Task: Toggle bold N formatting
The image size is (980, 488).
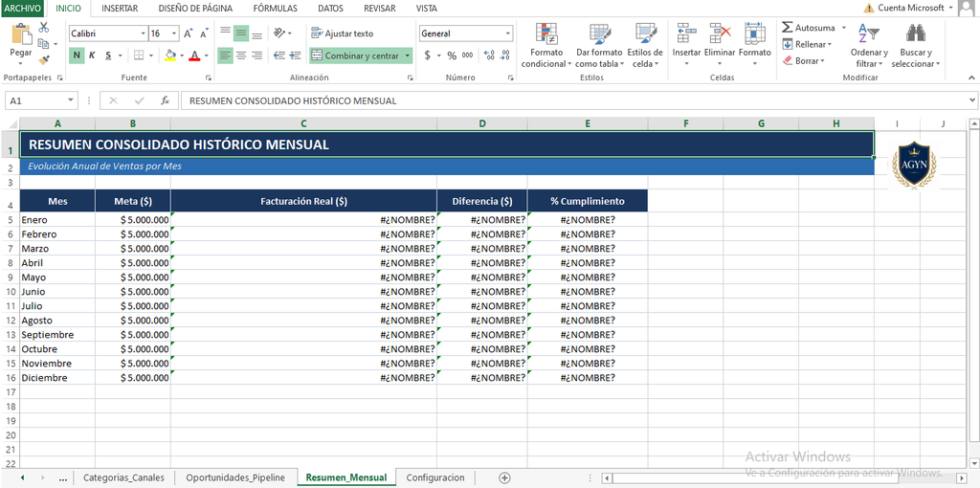Action: pyautogui.click(x=77, y=55)
